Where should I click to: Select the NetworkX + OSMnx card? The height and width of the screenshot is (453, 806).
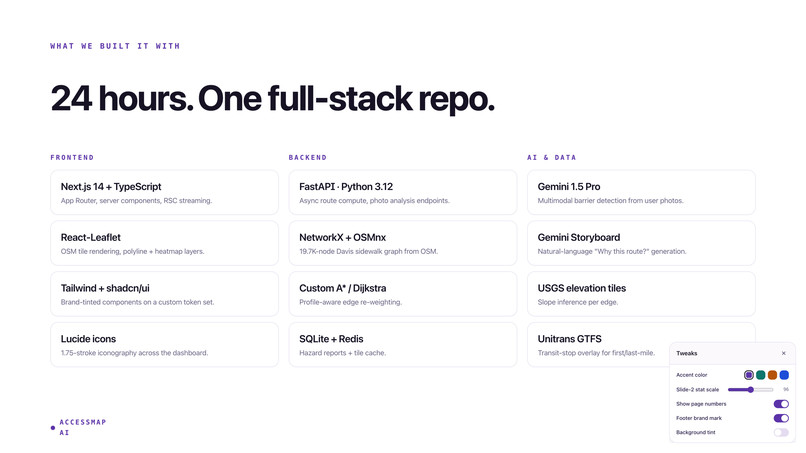coord(403,243)
